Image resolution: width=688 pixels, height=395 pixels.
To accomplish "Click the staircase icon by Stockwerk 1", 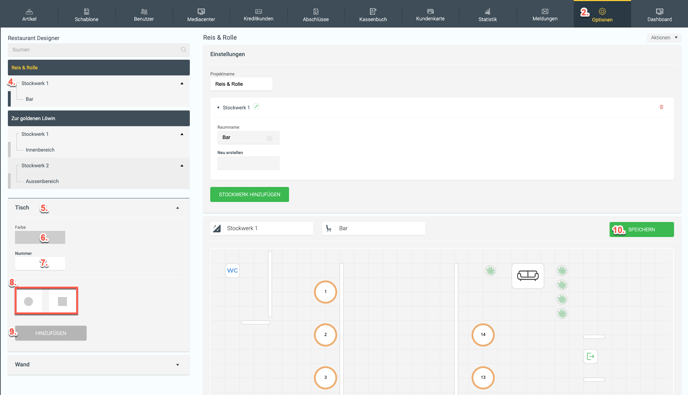I will pyautogui.click(x=217, y=228).
